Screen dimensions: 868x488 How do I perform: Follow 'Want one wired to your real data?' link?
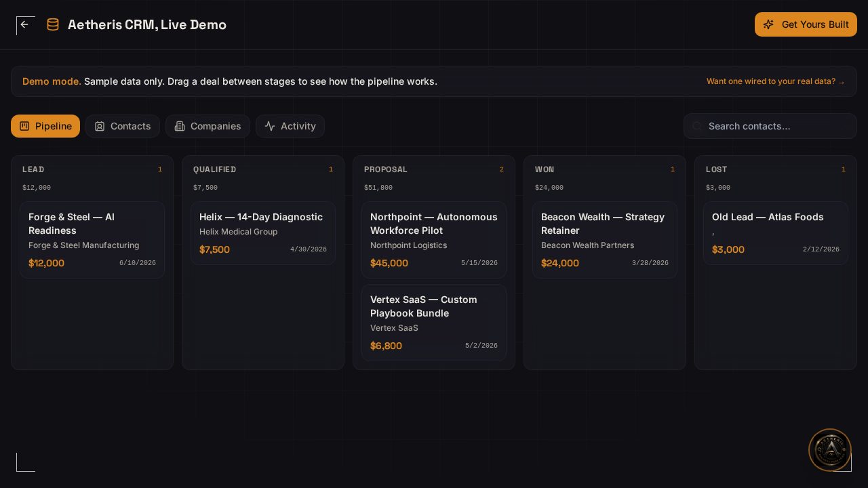pyautogui.click(x=776, y=81)
